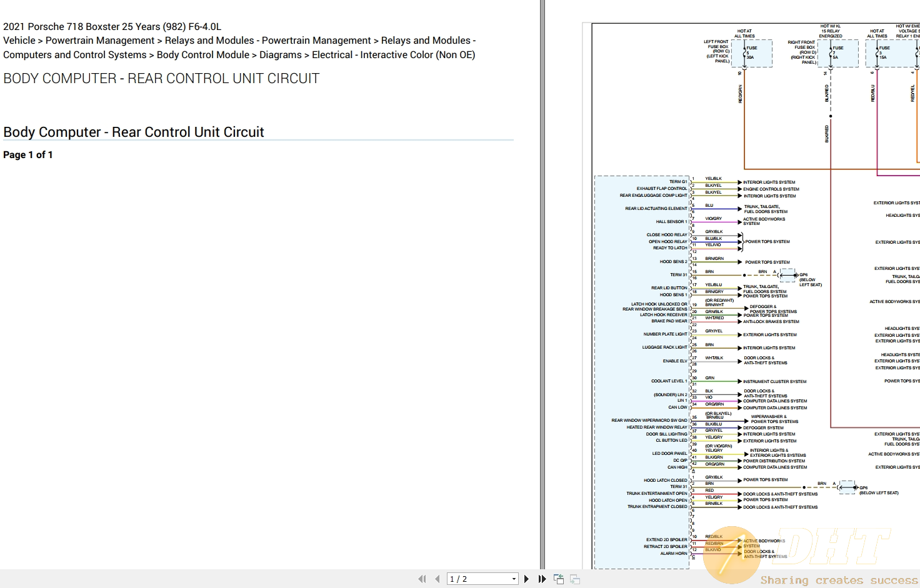Click the 'DOOR SILL LIGHTING' pin label
The image size is (920, 588).
point(666,434)
